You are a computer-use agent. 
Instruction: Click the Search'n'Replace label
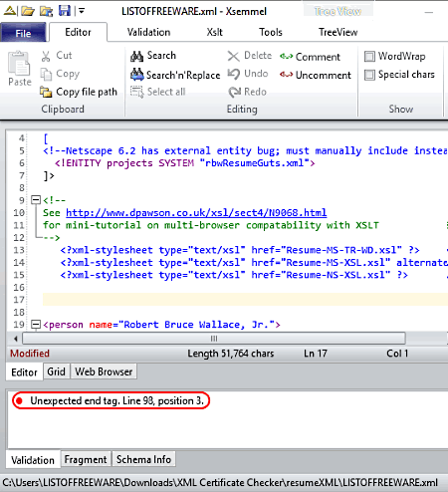tap(183, 75)
